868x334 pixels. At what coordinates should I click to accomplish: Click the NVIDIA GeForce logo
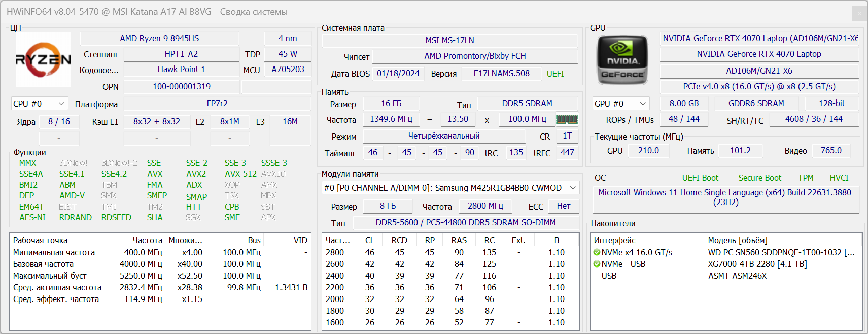click(622, 60)
